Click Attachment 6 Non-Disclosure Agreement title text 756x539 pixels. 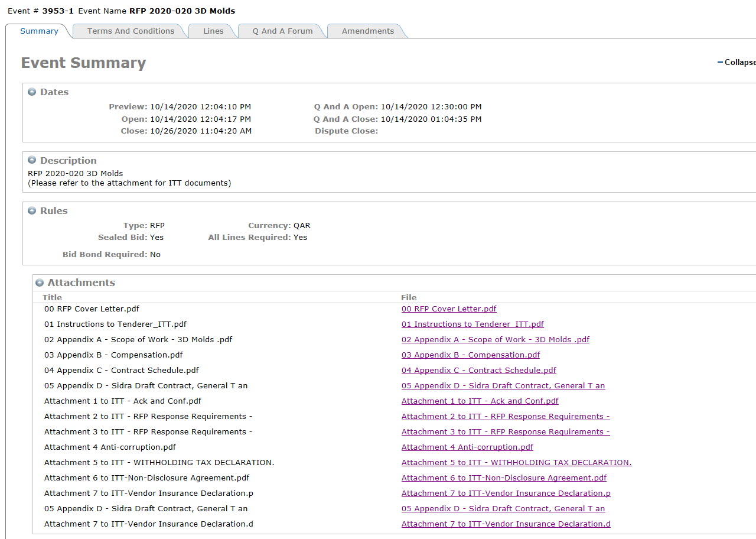[x=146, y=478]
